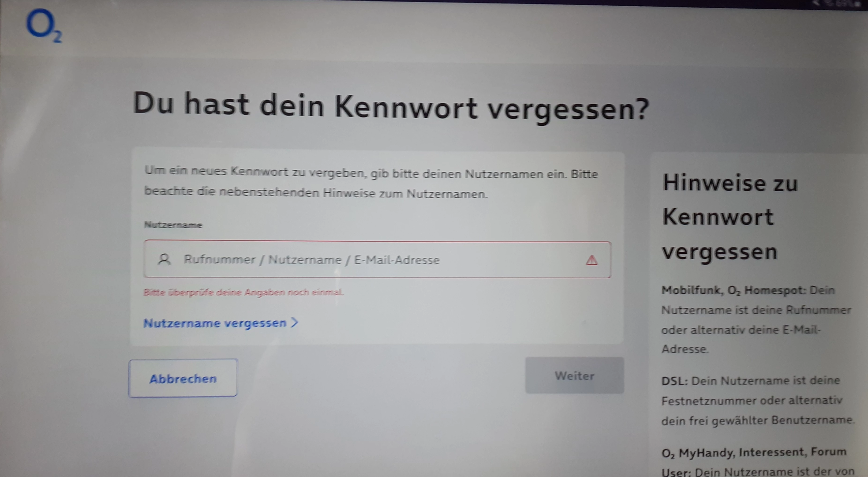Click the Abbrechen button
This screenshot has width=868, height=477.
(183, 378)
